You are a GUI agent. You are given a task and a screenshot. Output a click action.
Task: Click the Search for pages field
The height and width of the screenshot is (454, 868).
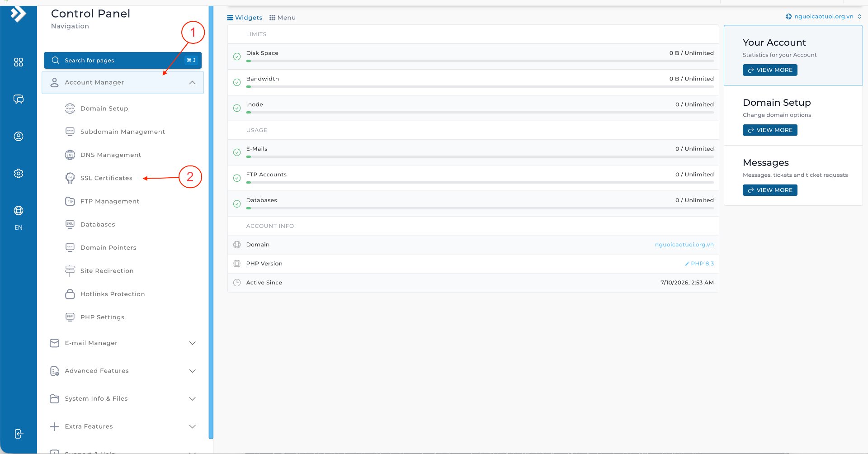(123, 60)
